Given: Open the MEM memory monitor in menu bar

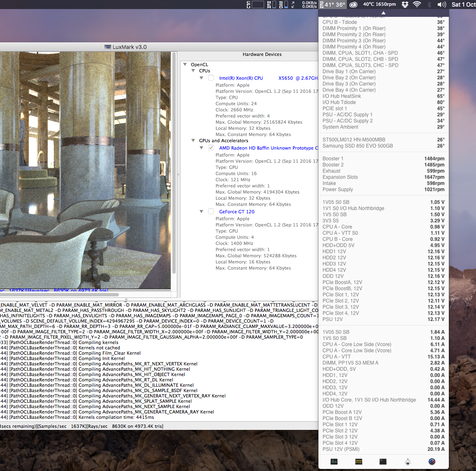Looking at the screenshot, I should pyautogui.click(x=272, y=5).
